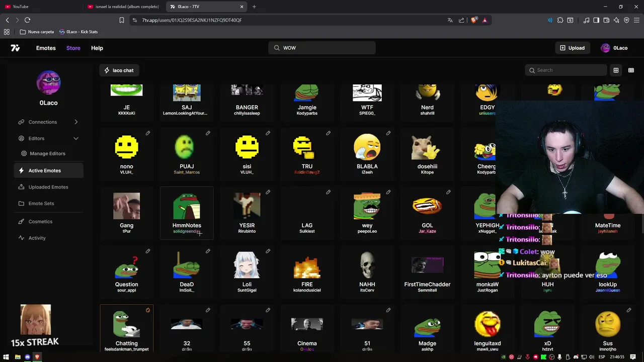Open the browser extensions menu
This screenshot has width=644, height=362.
click(x=560, y=20)
